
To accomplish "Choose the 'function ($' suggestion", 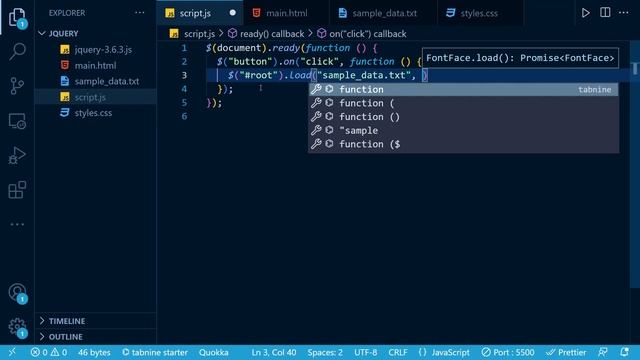I will [x=463, y=144].
